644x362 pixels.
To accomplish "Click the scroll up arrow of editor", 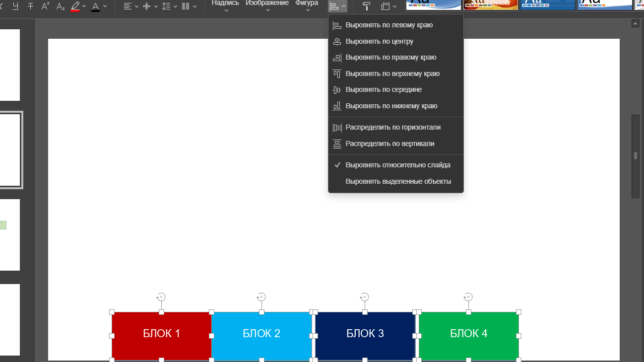I will pos(635,23).
